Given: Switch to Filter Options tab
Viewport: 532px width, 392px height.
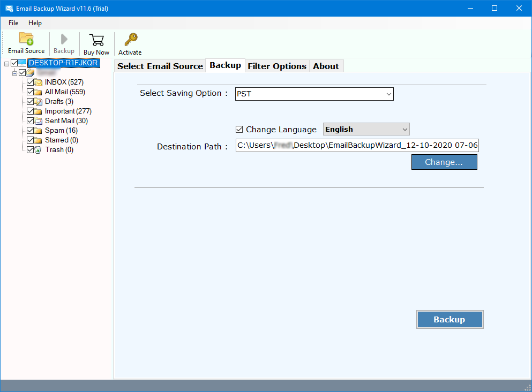Looking at the screenshot, I should [277, 66].
